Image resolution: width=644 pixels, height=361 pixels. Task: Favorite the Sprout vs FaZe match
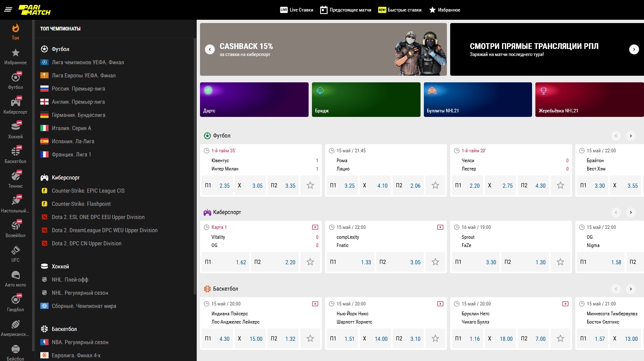click(x=560, y=262)
